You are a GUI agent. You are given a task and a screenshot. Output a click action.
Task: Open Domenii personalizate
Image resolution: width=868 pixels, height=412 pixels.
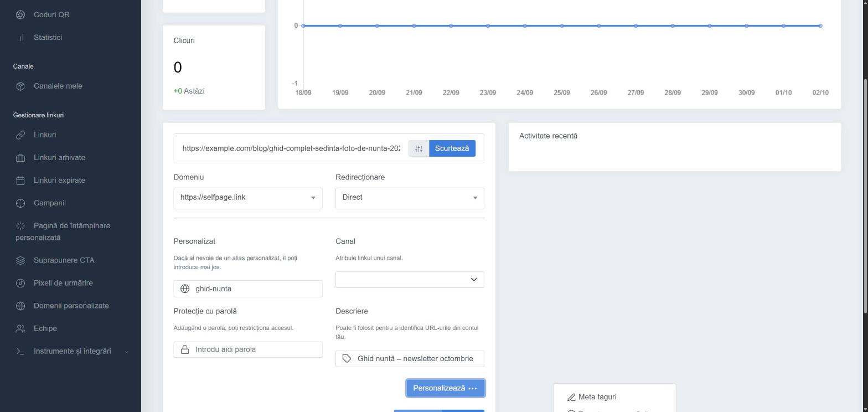[71, 306]
